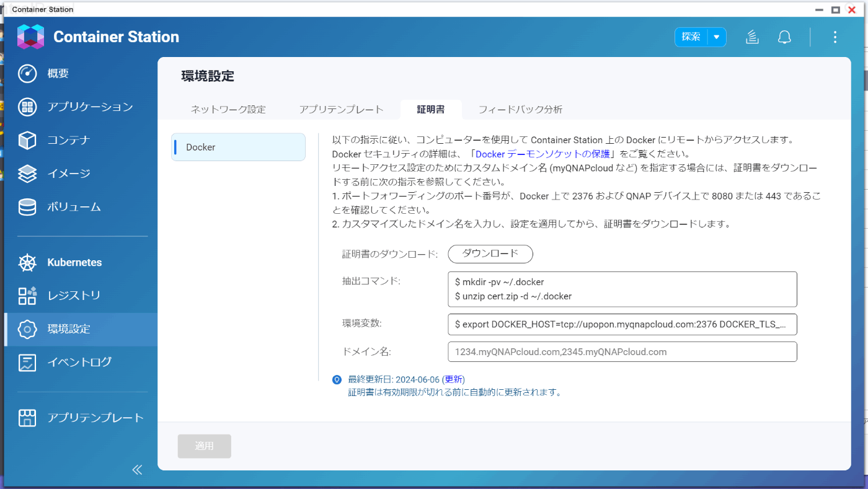
Task: Select the 環境設定 gear icon in sidebar
Action: 27,329
